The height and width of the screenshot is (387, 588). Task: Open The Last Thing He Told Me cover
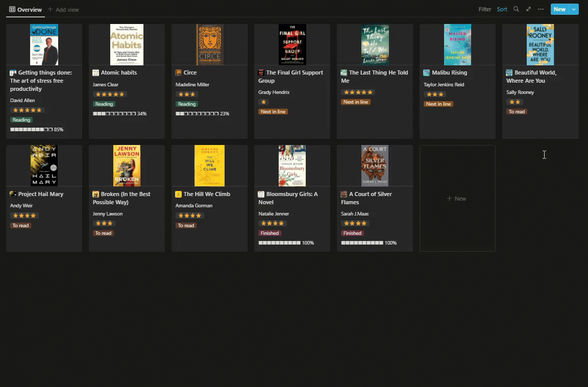[x=375, y=44]
